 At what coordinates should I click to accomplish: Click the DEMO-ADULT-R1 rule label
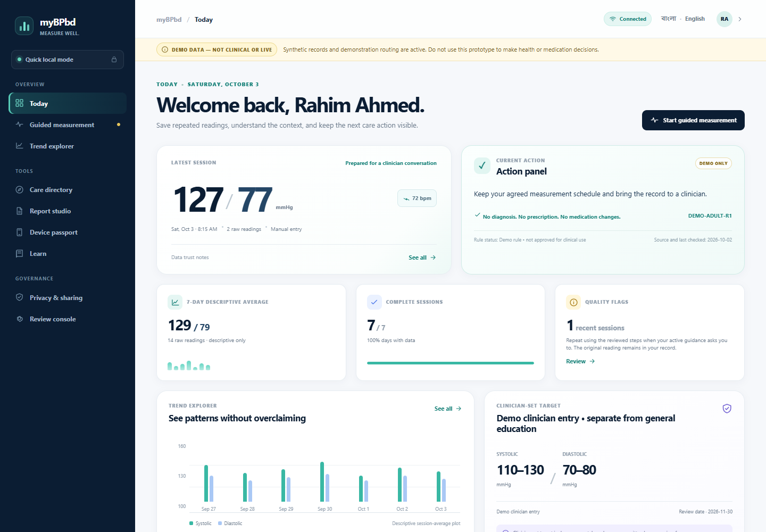710,216
